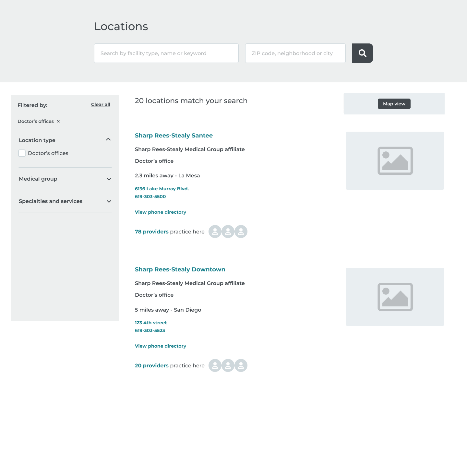Focus the facility type keyword search field
Screen dimensions: 467x476
click(166, 53)
